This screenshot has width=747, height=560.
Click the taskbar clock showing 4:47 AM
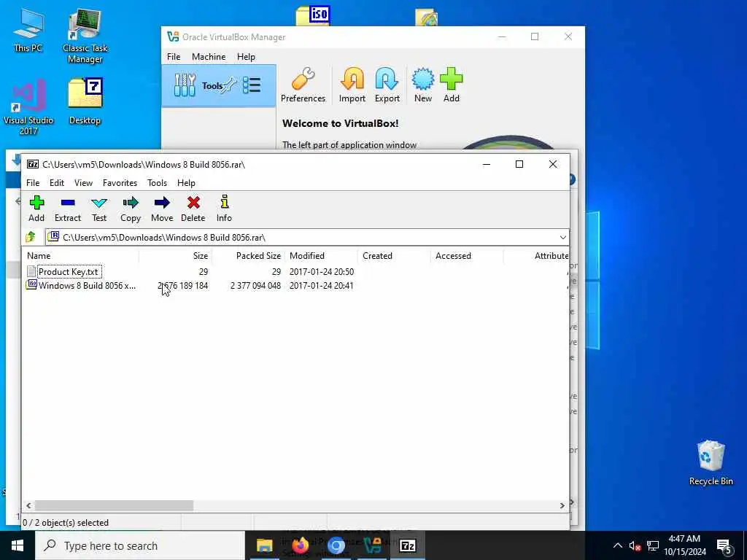pos(684,545)
